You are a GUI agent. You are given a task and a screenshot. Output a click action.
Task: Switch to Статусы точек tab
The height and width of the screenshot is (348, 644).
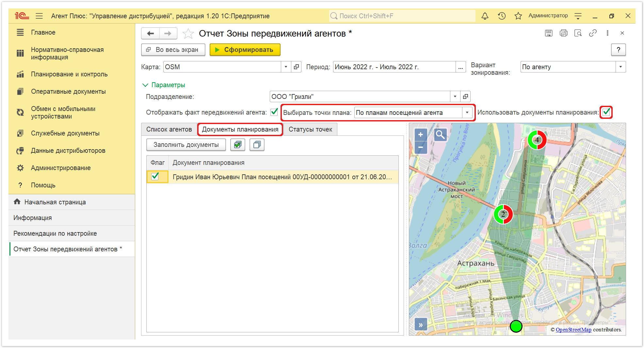pyautogui.click(x=310, y=129)
